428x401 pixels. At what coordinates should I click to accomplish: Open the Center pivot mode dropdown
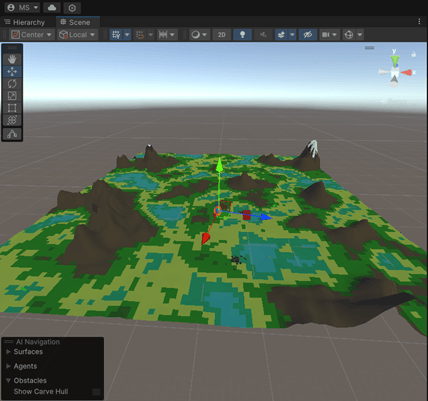32,35
